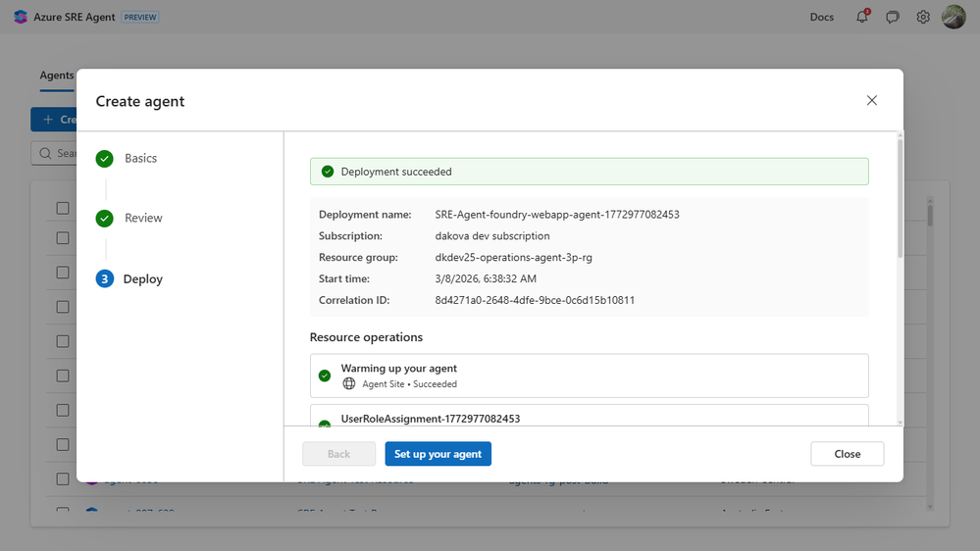Click the Set up your agent button
Image resolution: width=980 pixels, height=551 pixels.
[438, 454]
